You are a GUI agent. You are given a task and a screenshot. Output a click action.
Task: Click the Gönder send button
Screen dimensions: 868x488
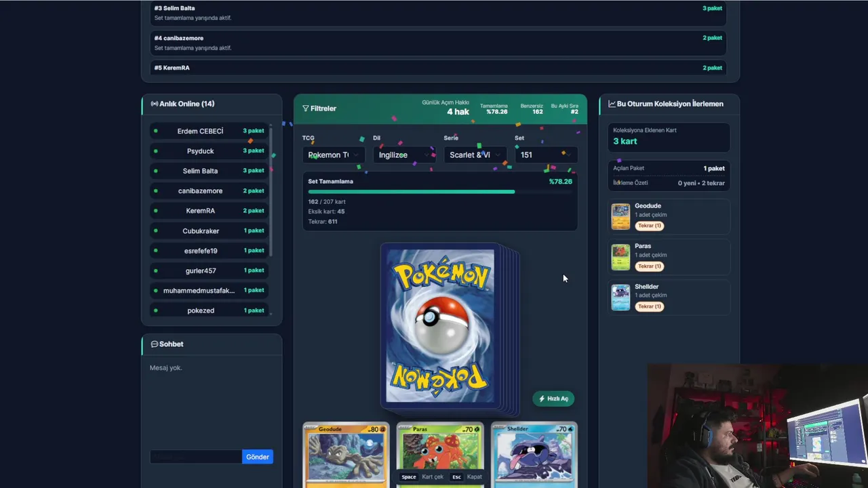(x=257, y=457)
